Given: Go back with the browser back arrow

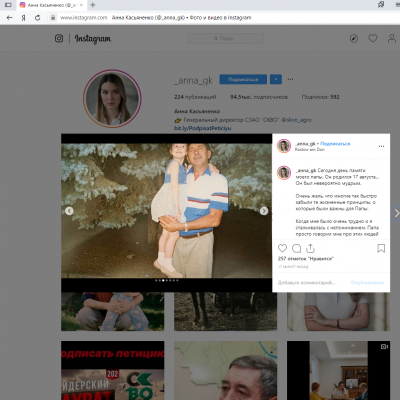Looking at the screenshot, I should pos(9,18).
